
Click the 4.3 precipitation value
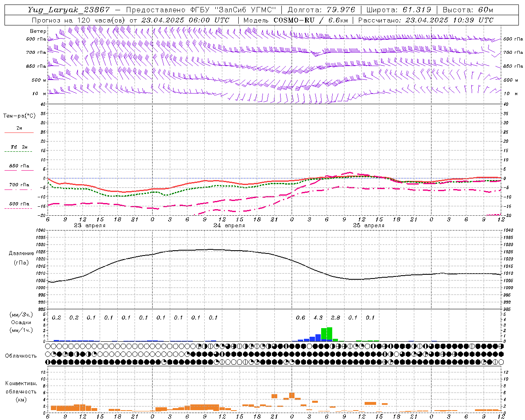pyautogui.click(x=318, y=317)
